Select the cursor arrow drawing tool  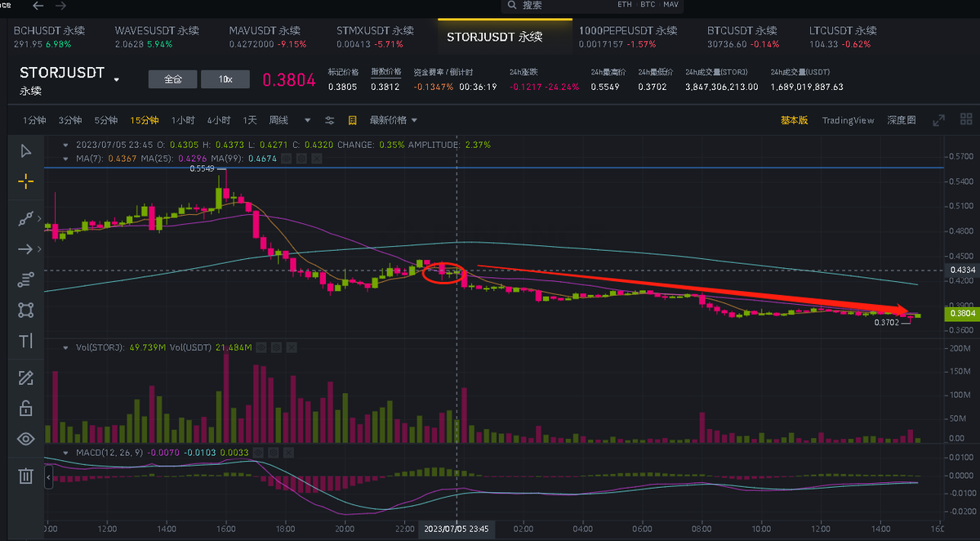[x=26, y=150]
